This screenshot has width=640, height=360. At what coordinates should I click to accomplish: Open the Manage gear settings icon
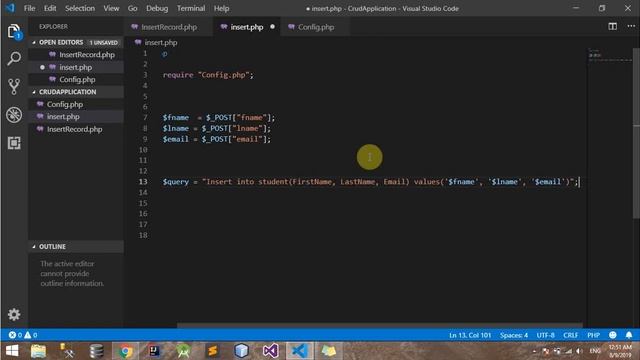[14, 314]
